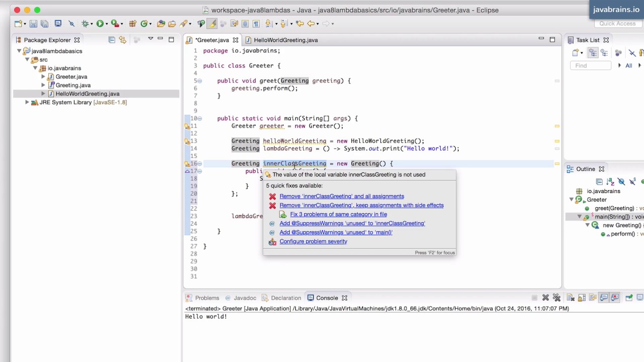This screenshot has width=644, height=362.
Task: Open dropdown next to New file icon
Action: (x=25, y=24)
